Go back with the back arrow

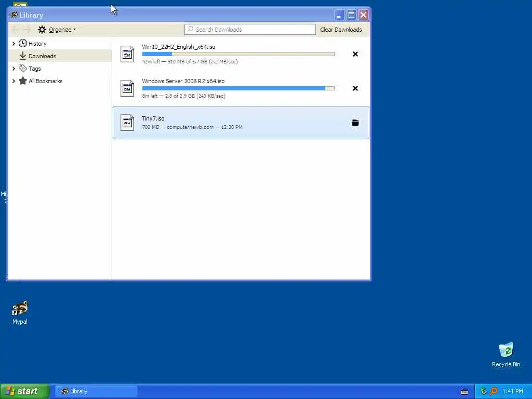15,30
